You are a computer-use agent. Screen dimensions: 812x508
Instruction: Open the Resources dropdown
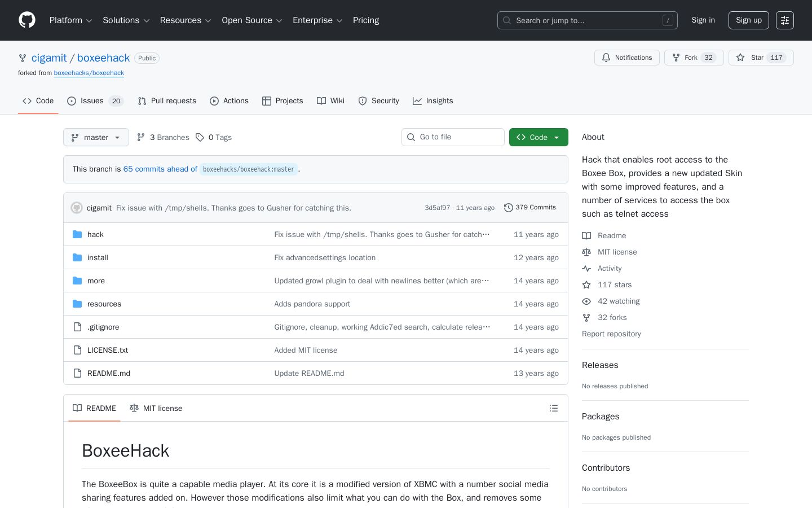tap(186, 20)
